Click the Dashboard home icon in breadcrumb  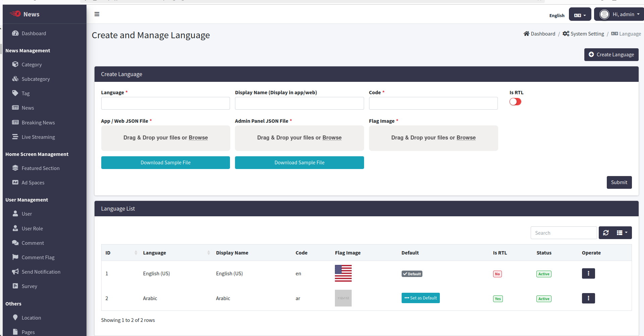[526, 34]
